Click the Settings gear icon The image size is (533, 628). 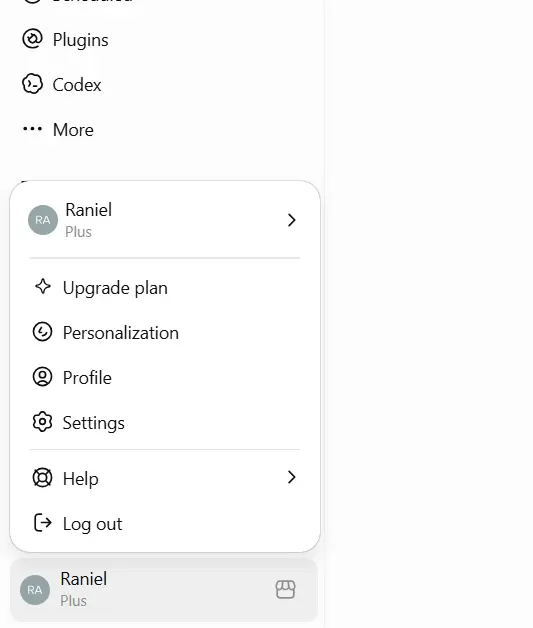[42, 422]
